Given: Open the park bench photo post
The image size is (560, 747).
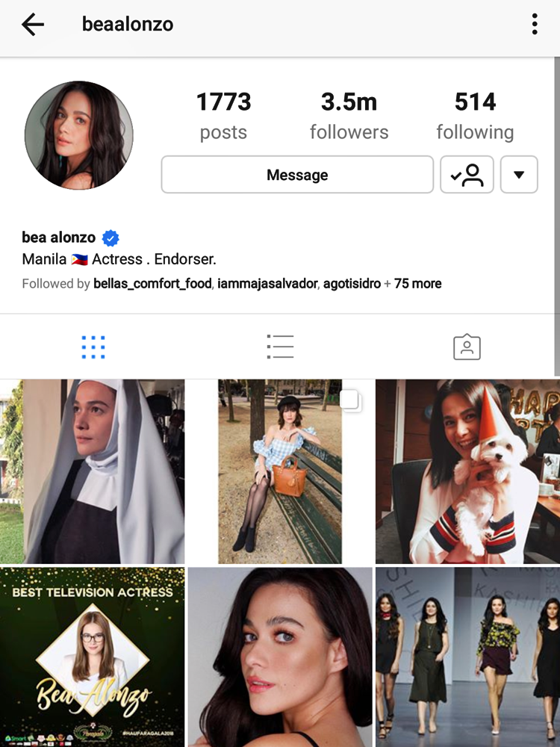Looking at the screenshot, I should (280, 471).
